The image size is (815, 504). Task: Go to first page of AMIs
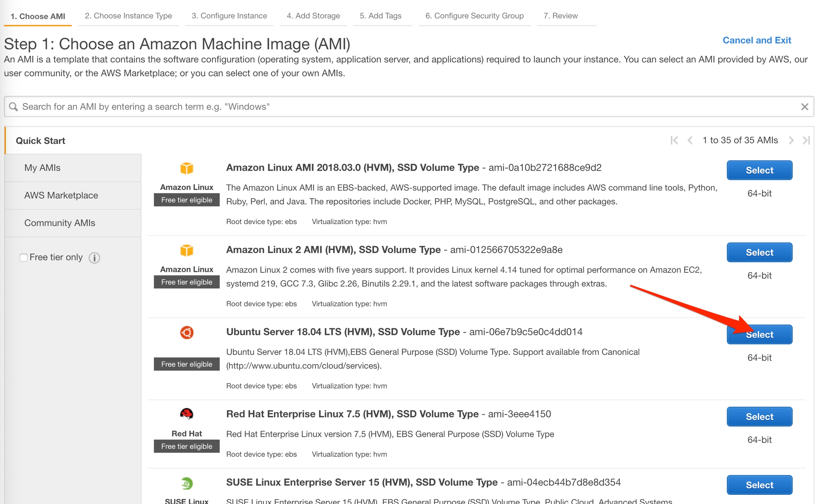point(674,140)
